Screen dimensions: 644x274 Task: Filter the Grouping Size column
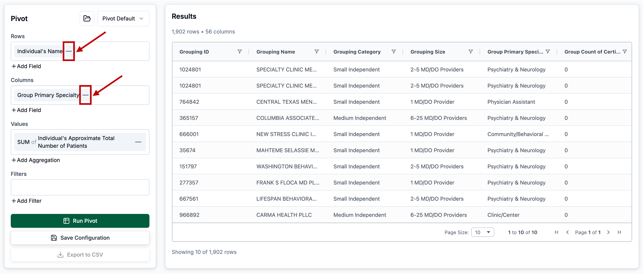(x=470, y=52)
